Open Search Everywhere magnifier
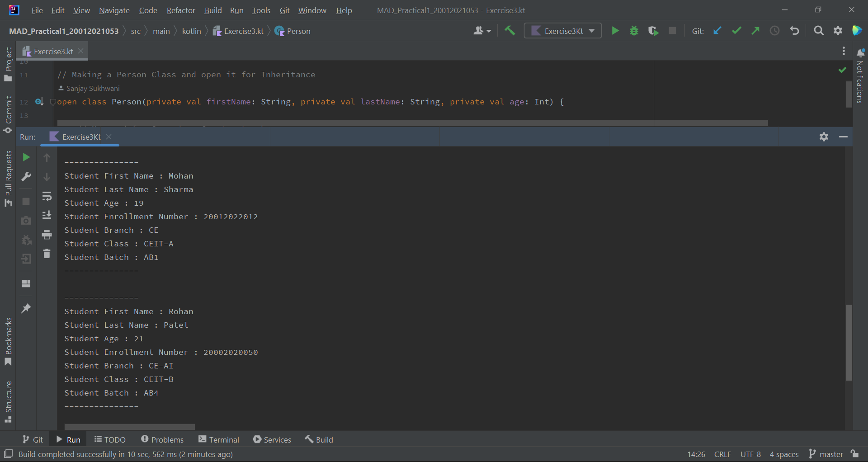Image resolution: width=868 pixels, height=462 pixels. [x=818, y=30]
